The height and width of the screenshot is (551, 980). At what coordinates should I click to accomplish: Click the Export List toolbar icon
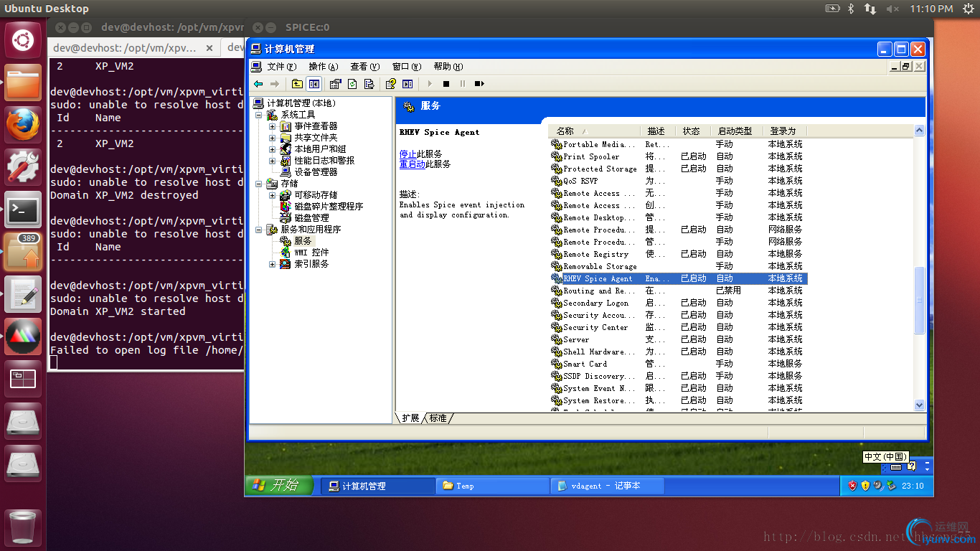369,84
